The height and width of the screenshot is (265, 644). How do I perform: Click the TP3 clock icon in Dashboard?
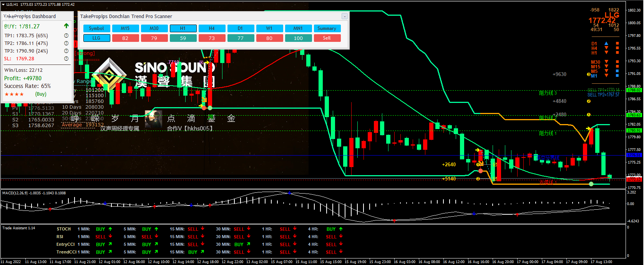(x=66, y=51)
